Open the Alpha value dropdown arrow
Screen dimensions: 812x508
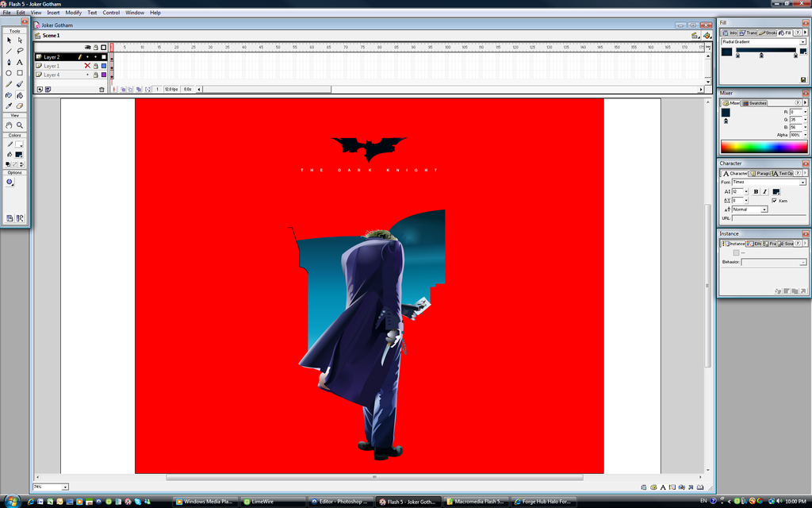806,135
